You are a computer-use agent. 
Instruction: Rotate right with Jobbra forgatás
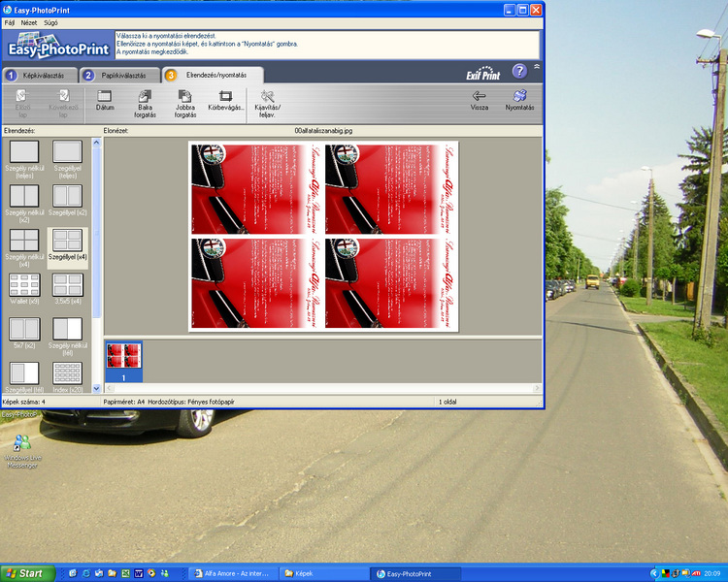[x=184, y=104]
